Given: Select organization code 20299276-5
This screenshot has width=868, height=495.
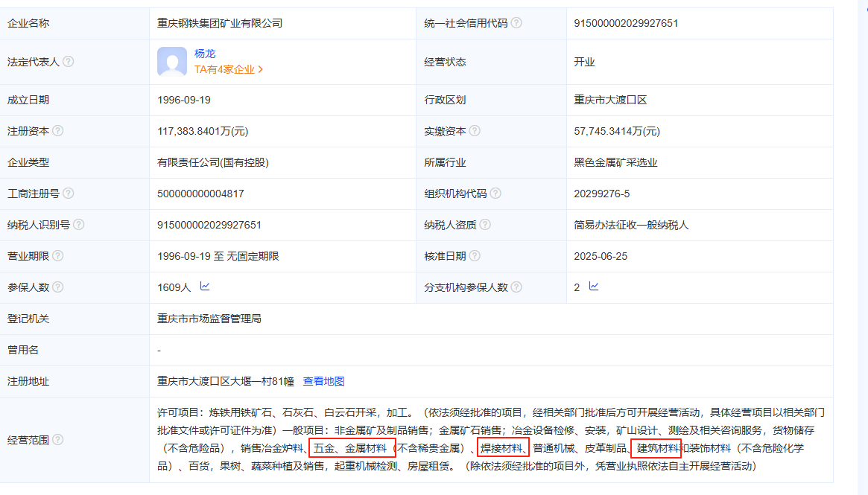Looking at the screenshot, I should pyautogui.click(x=602, y=194).
